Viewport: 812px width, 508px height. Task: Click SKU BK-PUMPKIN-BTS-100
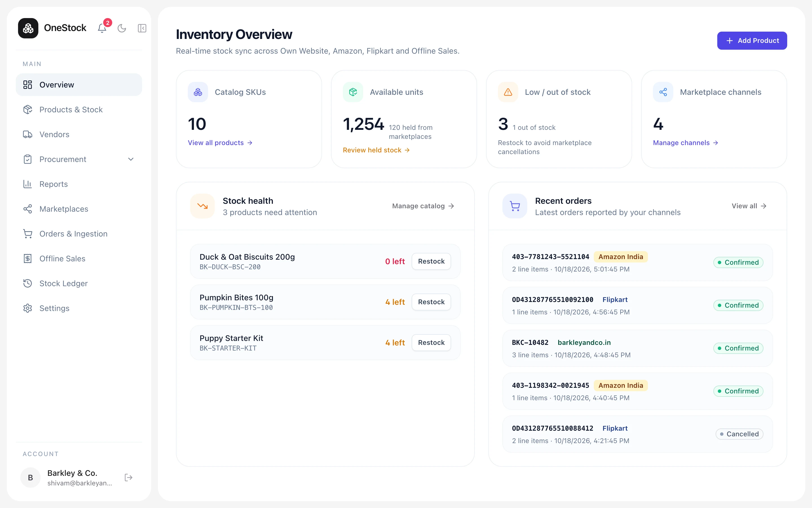coord(236,308)
